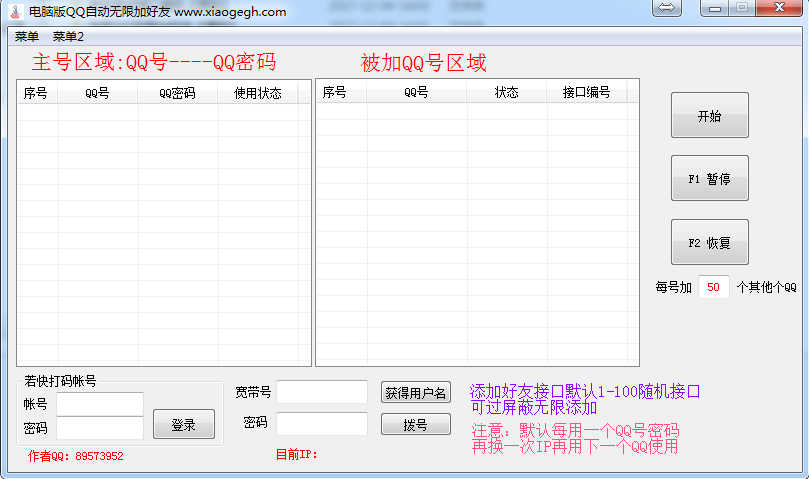Focus the 若快打码 帐号 input field
Screen dimensions: 809x479
pos(100,404)
